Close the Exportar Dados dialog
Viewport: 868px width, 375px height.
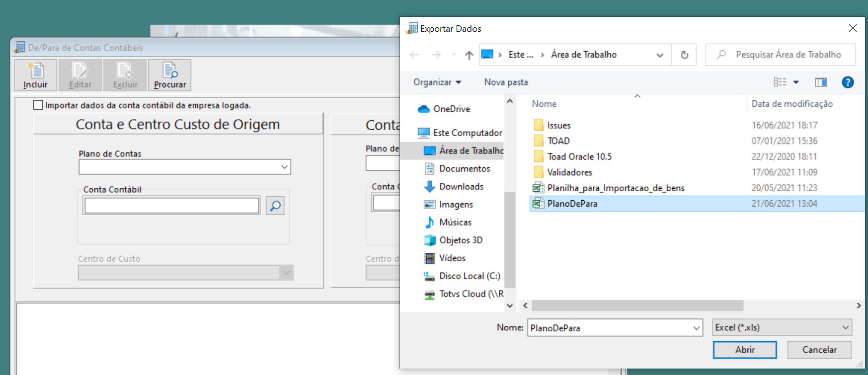click(853, 28)
